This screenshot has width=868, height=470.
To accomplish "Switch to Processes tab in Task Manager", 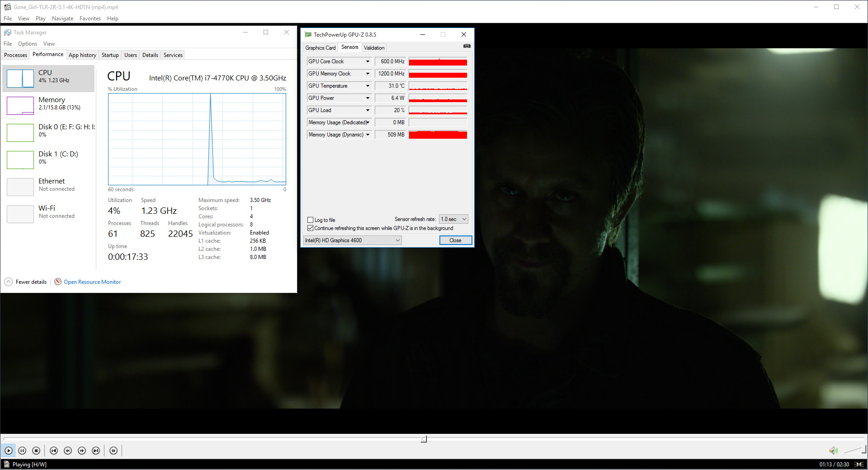I will [15, 55].
